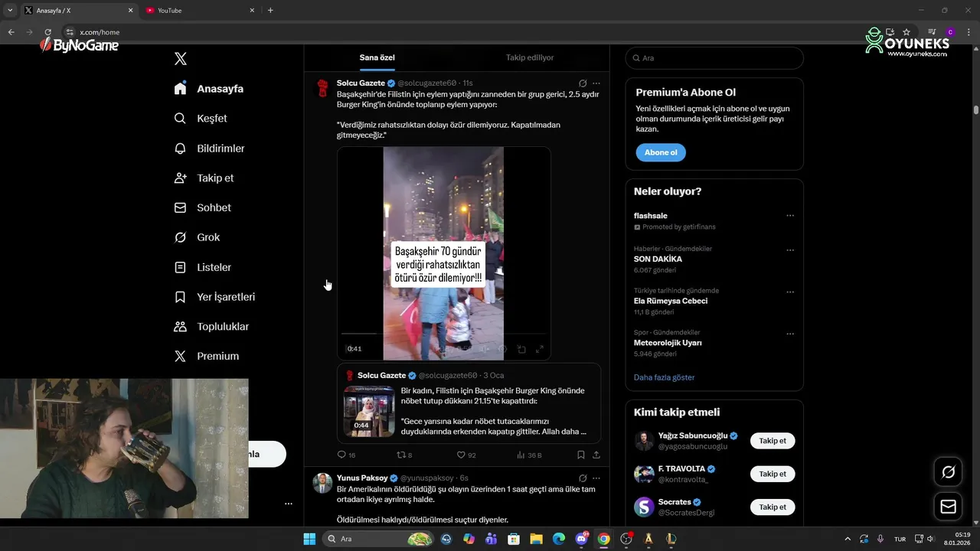Click Daha fazla göster link
Image resolution: width=980 pixels, height=551 pixels.
pyautogui.click(x=664, y=377)
